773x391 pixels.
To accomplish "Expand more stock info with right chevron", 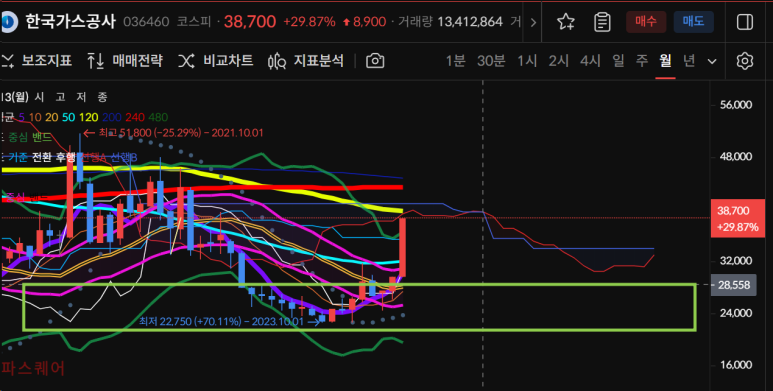I will tap(533, 22).
